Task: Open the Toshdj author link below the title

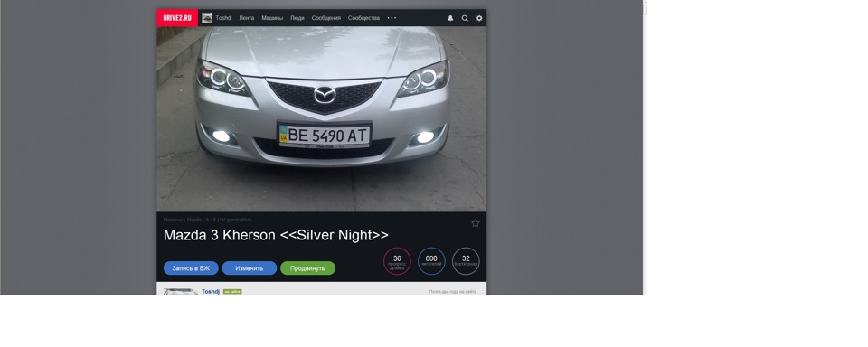Action: coord(211,291)
